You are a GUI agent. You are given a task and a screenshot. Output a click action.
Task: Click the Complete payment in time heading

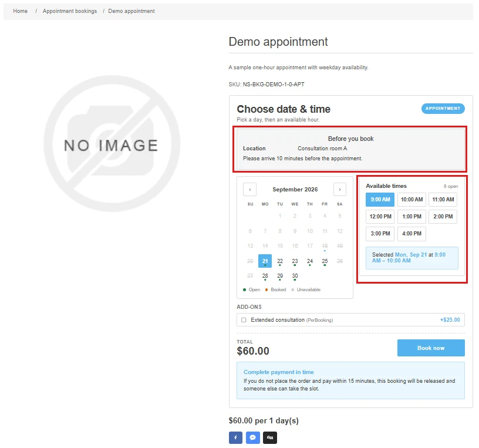coord(279,372)
